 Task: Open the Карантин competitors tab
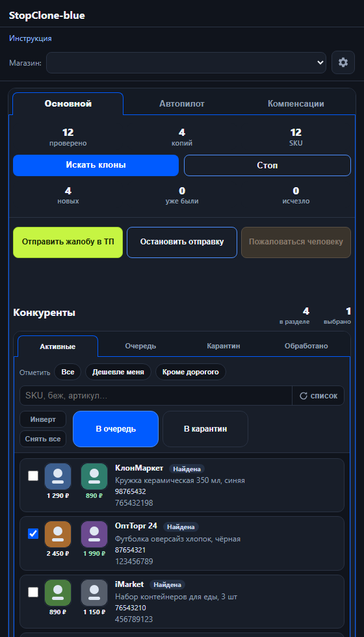224,346
